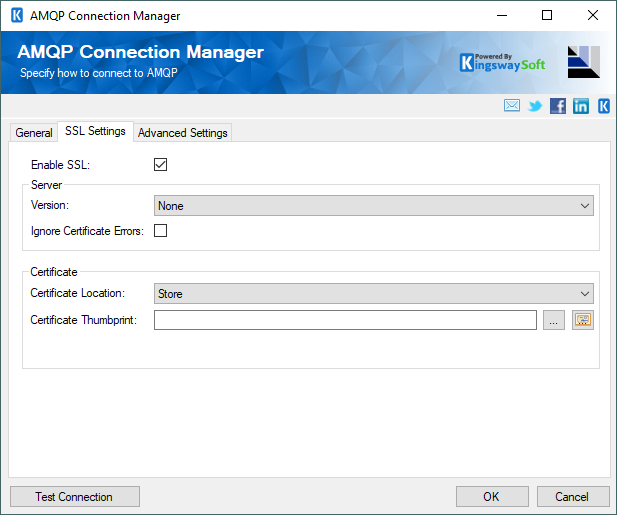The height and width of the screenshot is (515, 617).
Task: Open the Certificate Location dropdown
Action: [x=373, y=293]
